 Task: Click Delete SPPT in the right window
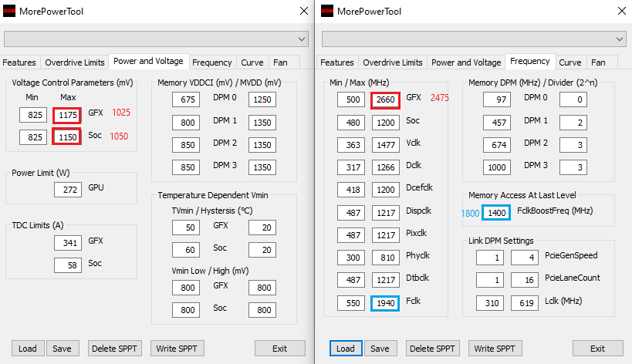[x=432, y=349]
